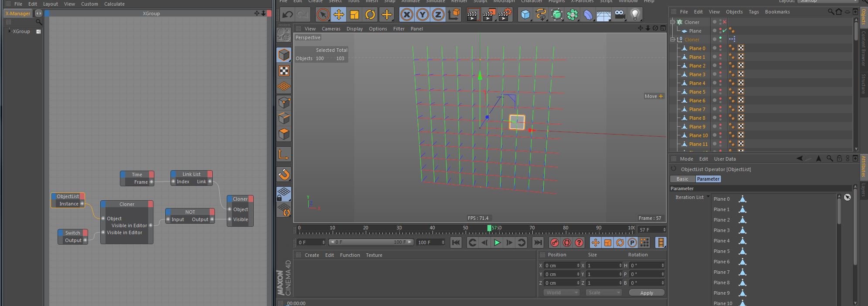Click the preview range slider bar

(371, 242)
